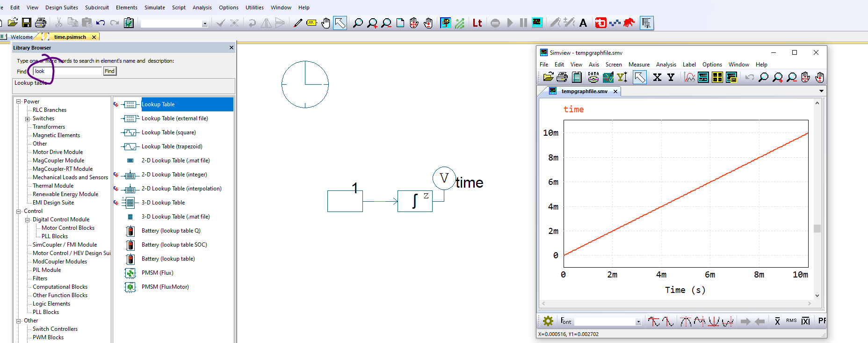Print the schematic from the main toolbar
The image size is (868, 343).
(x=41, y=22)
